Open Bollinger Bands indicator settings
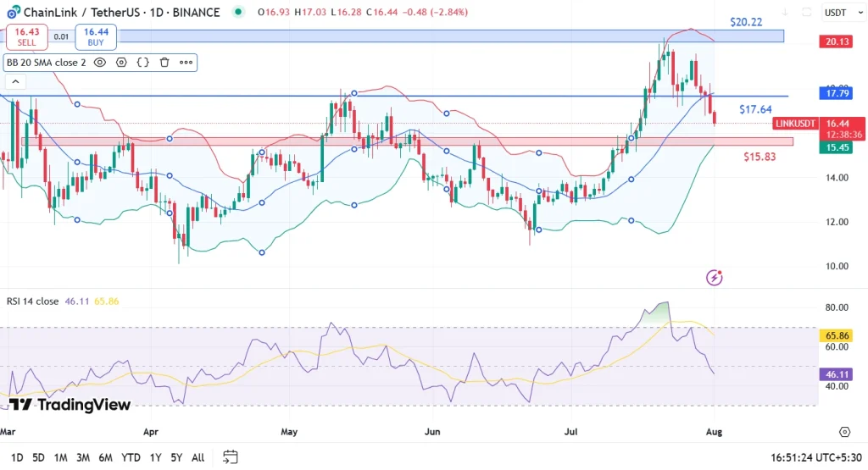 point(121,63)
